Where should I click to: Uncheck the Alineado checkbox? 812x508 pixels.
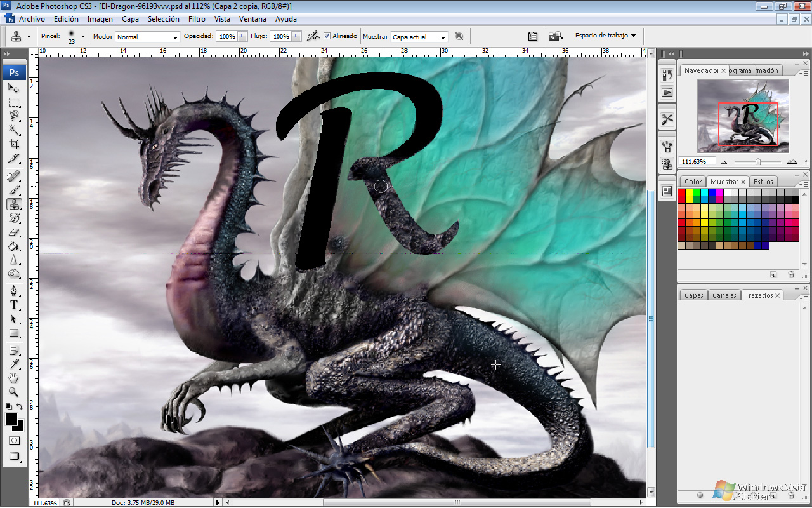[x=326, y=36]
